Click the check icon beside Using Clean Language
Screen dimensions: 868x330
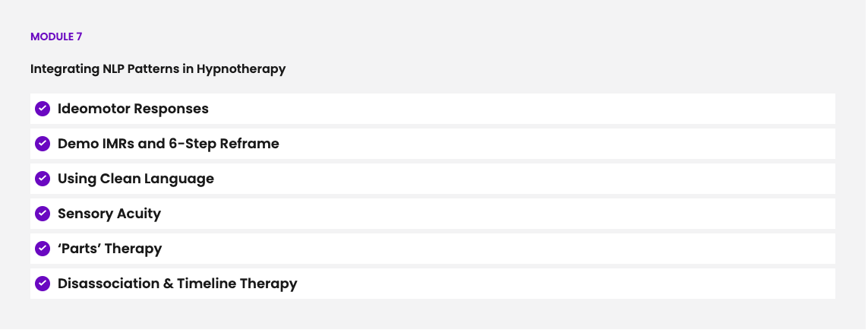pos(43,179)
